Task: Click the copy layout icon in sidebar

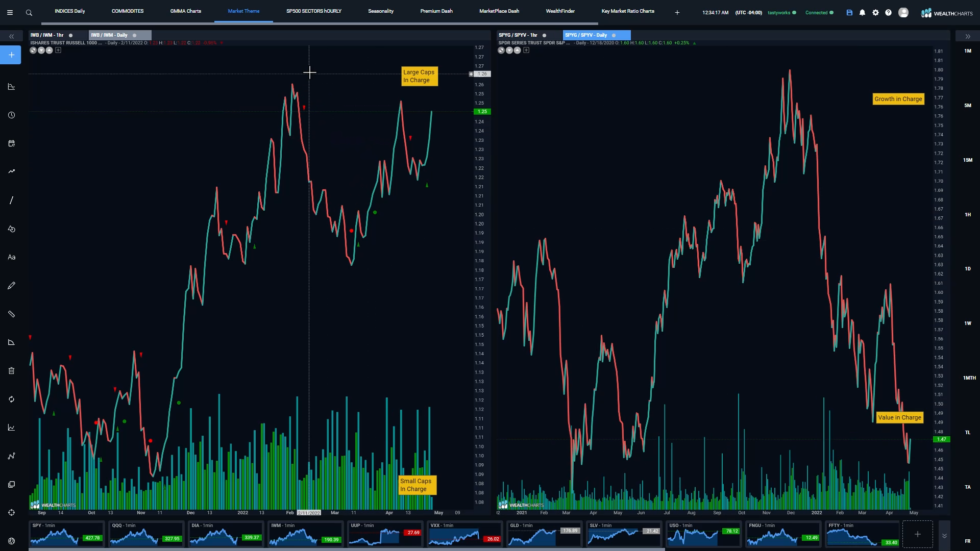Action: tap(11, 484)
